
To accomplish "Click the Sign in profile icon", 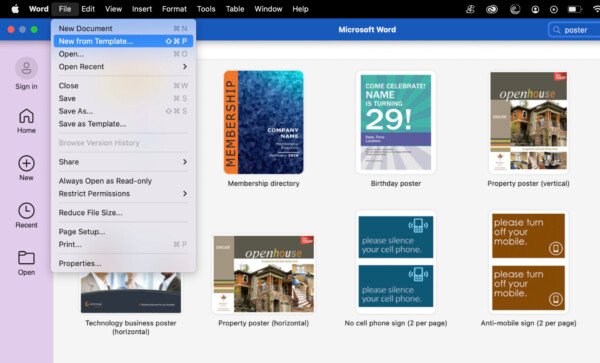I will [26, 68].
